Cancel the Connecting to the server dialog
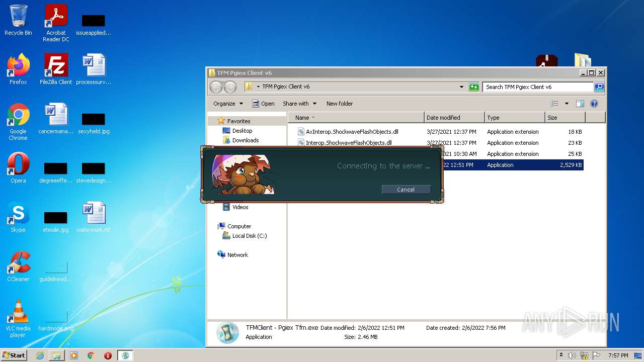The image size is (644, 362). (406, 190)
